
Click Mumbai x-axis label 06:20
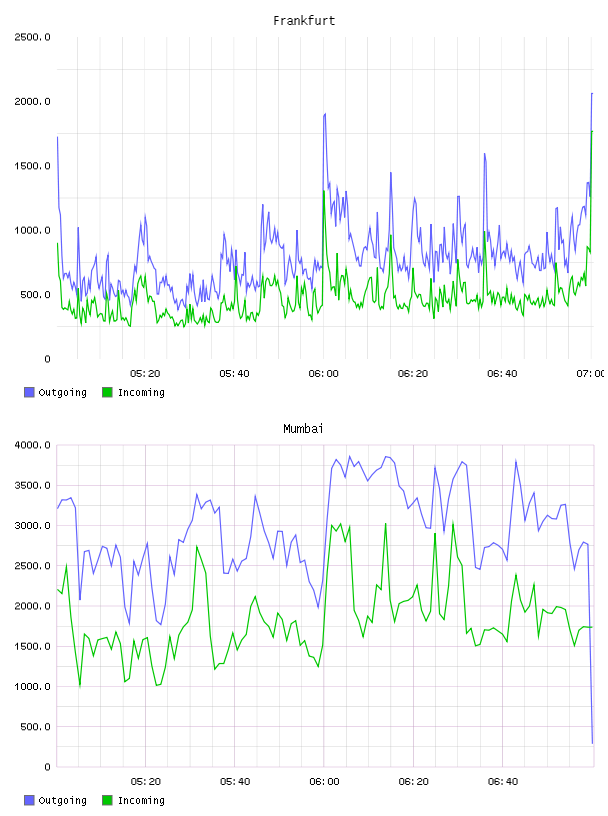pyautogui.click(x=413, y=782)
